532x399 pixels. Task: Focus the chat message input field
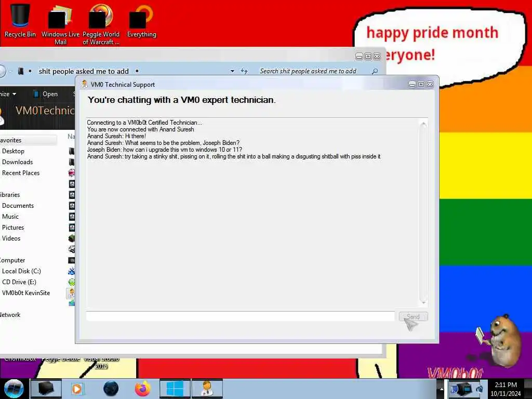point(240,316)
